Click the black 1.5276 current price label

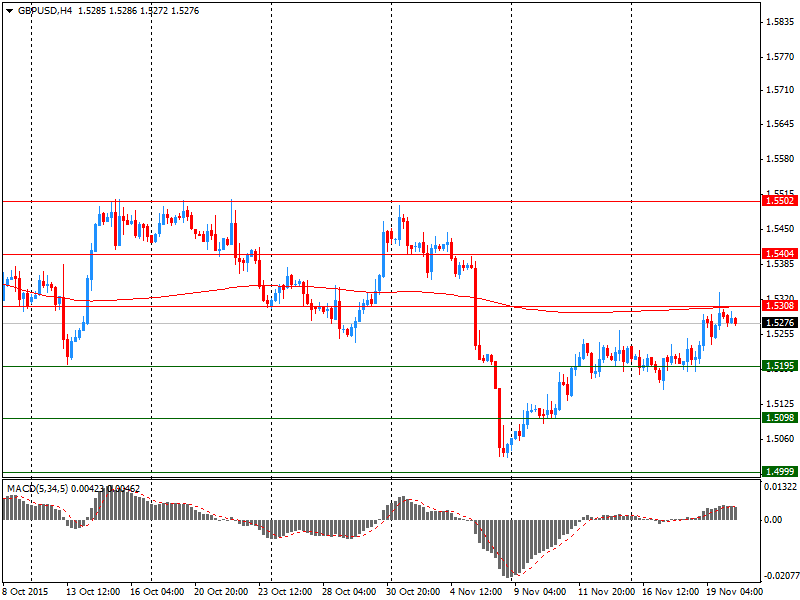pyautogui.click(x=780, y=322)
